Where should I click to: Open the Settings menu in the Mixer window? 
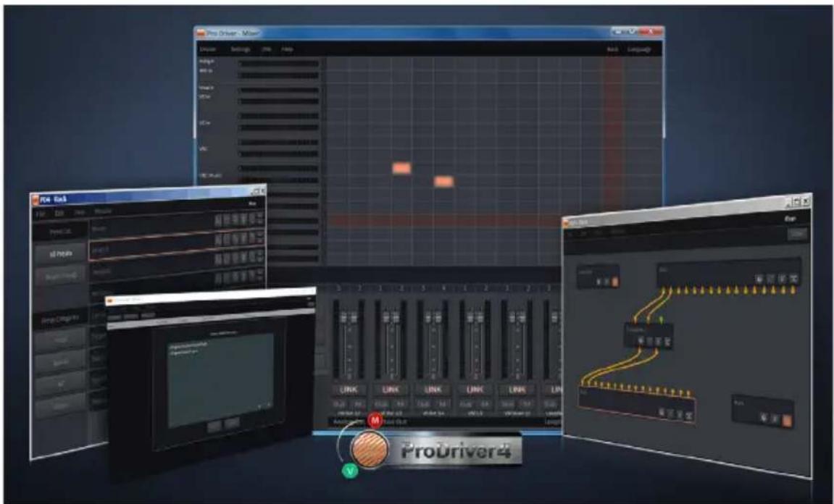click(241, 49)
